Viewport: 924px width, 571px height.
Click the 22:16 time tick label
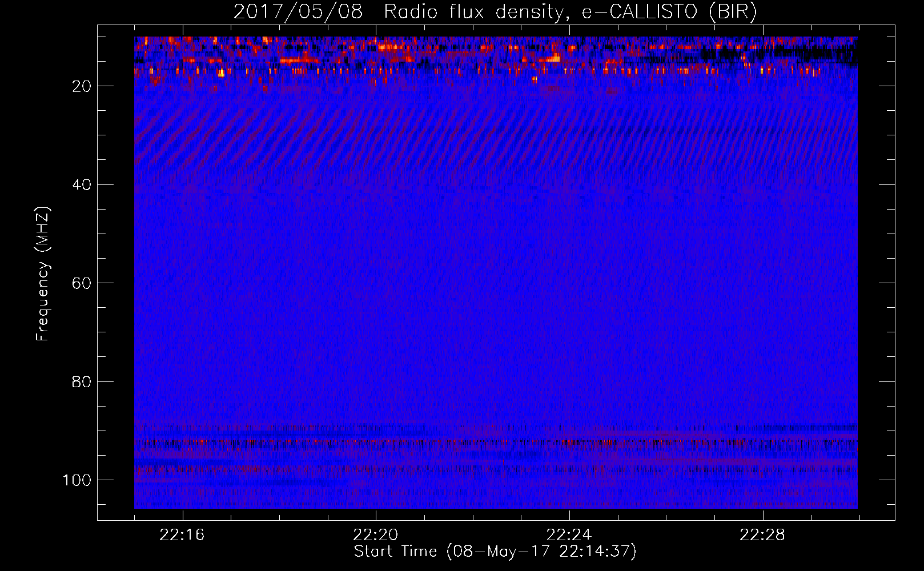[182, 535]
